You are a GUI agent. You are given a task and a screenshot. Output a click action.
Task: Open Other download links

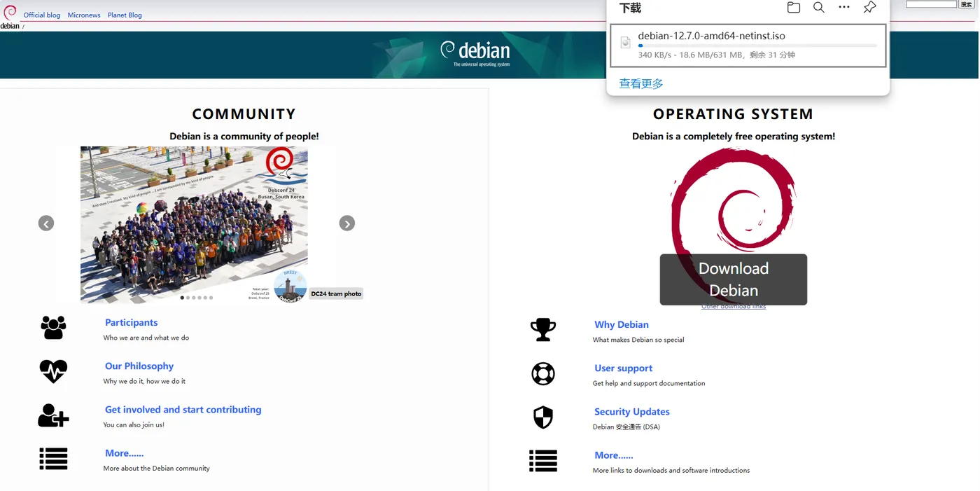point(734,307)
